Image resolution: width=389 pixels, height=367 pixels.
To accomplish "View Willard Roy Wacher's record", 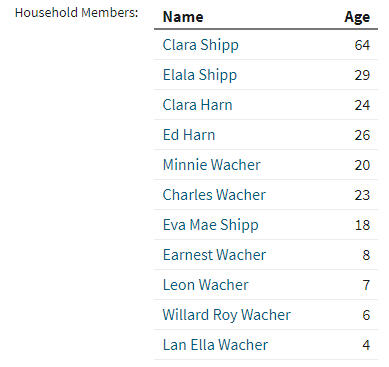I will click(227, 315).
